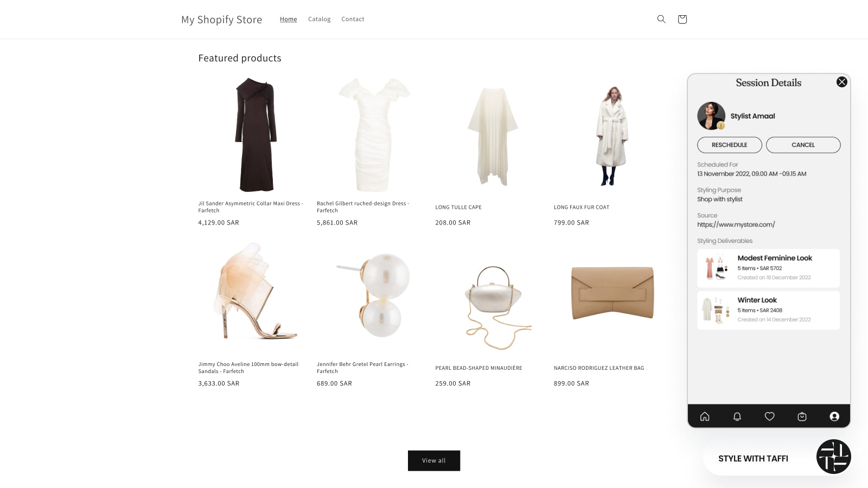Click the 4,129.00 SAR price
868x488 pixels.
pos(219,223)
